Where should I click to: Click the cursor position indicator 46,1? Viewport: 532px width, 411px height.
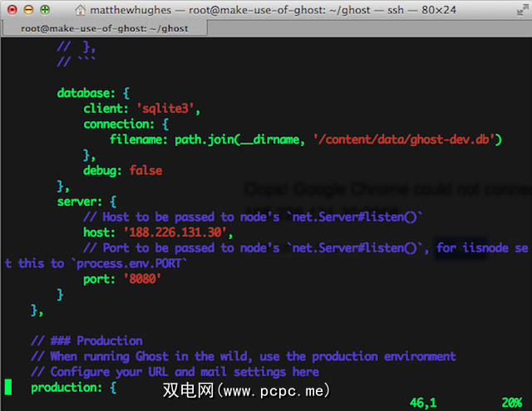click(x=423, y=403)
